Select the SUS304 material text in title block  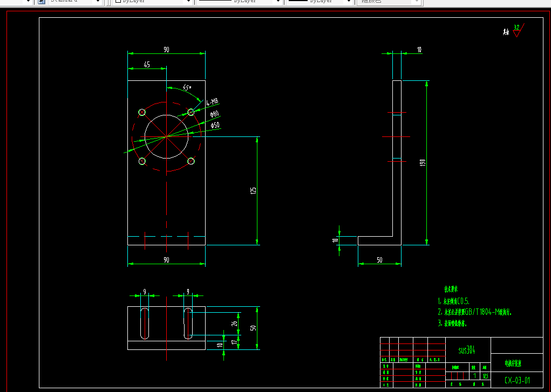pyautogui.click(x=467, y=350)
